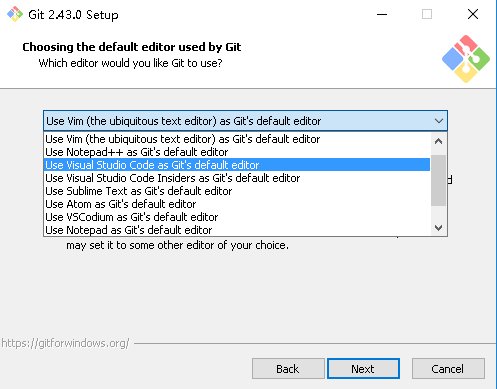Collapse the editor combo box arrow
The width and height of the screenshot is (497, 389).
[x=439, y=121]
